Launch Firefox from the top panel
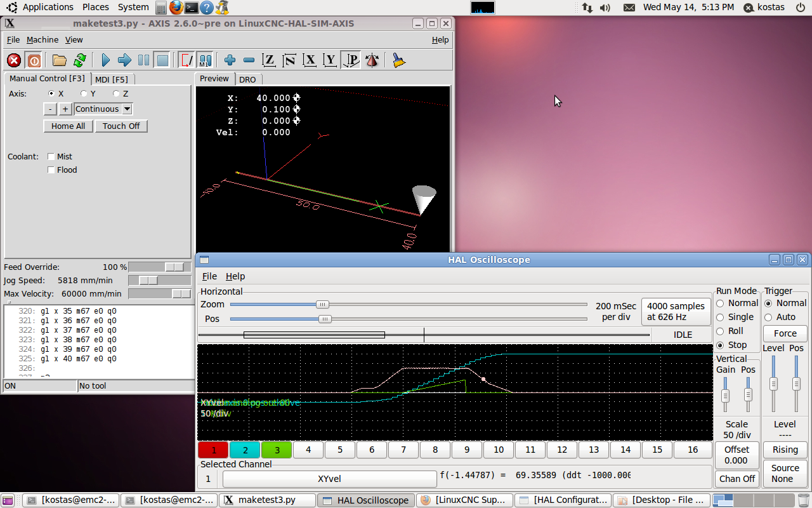 [x=176, y=8]
